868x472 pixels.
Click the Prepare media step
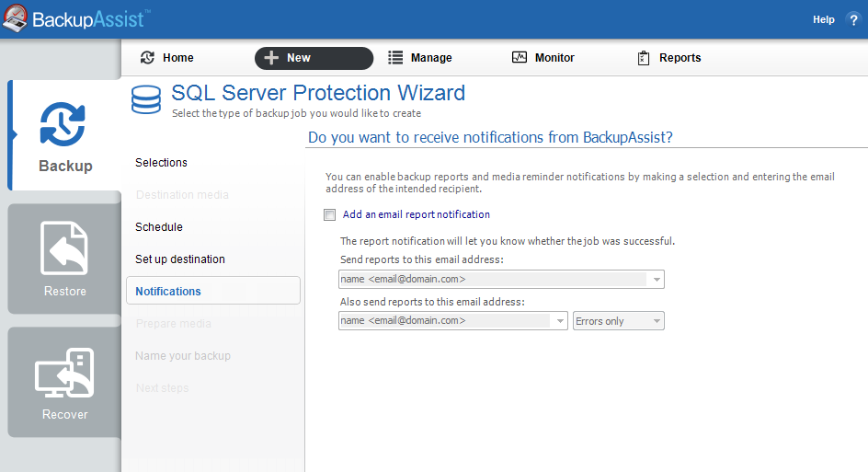click(173, 323)
